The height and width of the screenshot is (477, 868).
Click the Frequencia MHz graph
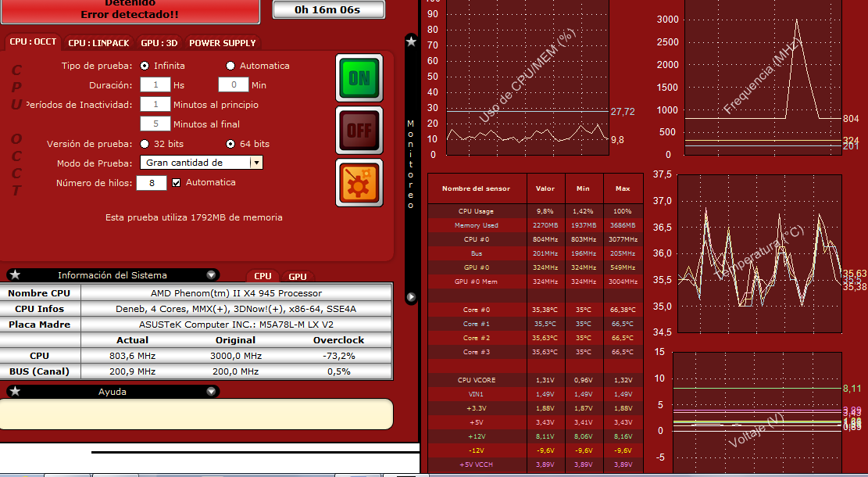coord(763,77)
